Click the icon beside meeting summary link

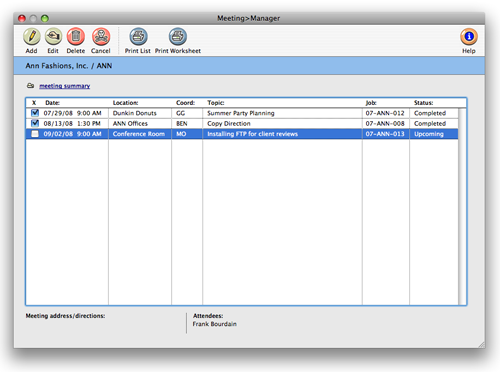[30, 86]
